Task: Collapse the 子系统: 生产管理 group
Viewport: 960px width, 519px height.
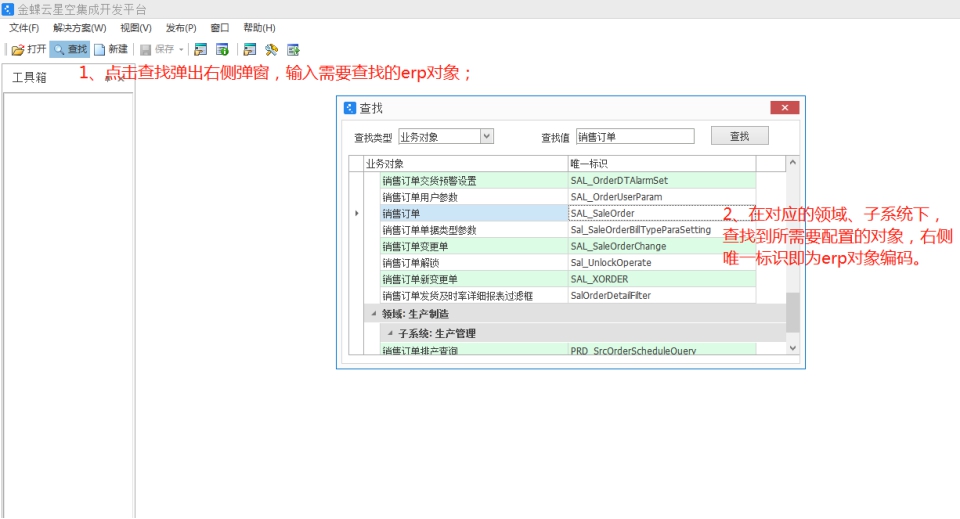Action: tap(390, 334)
